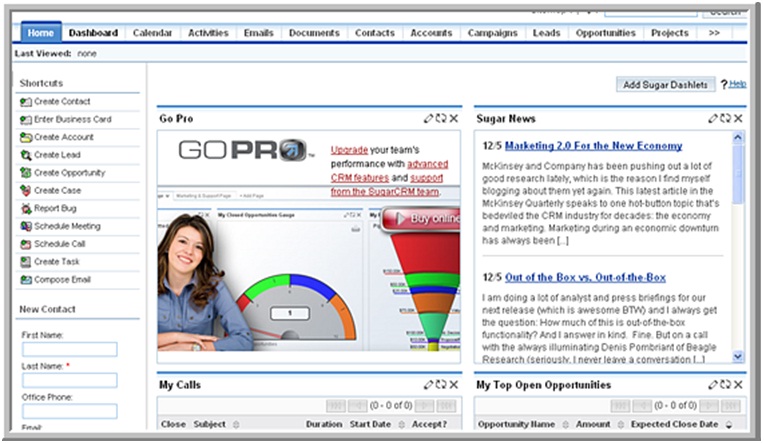
Task: Go to the Leads tab
Action: pos(546,33)
